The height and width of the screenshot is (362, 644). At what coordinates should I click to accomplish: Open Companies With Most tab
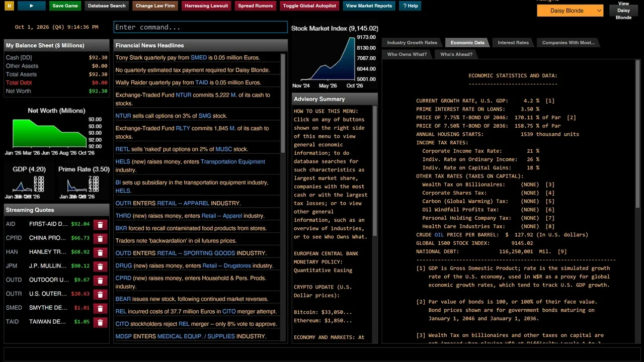tap(568, 43)
